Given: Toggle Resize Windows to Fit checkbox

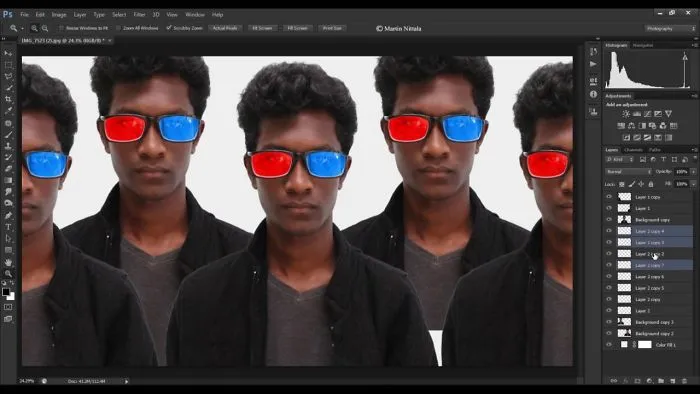Looking at the screenshot, I should (62, 28).
